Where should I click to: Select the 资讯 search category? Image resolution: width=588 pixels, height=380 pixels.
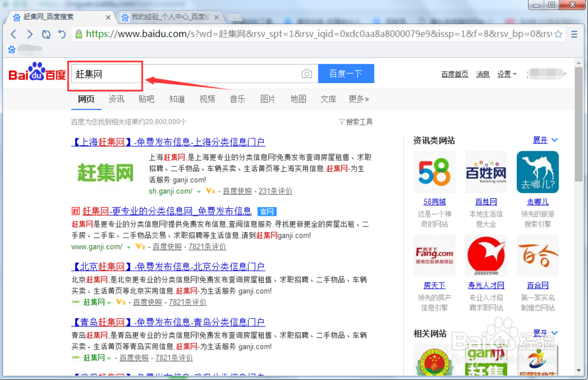point(116,99)
